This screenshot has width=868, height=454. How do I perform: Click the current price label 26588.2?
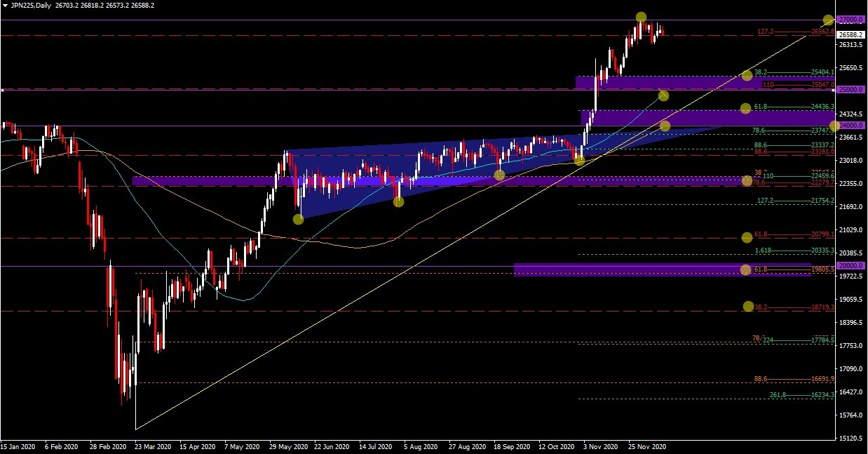pos(850,34)
